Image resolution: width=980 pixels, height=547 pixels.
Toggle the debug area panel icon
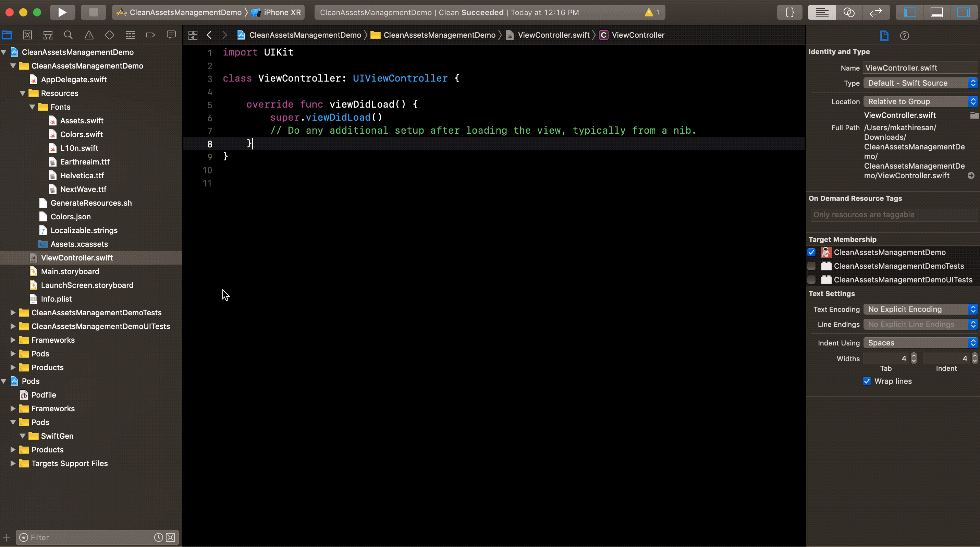coord(936,12)
